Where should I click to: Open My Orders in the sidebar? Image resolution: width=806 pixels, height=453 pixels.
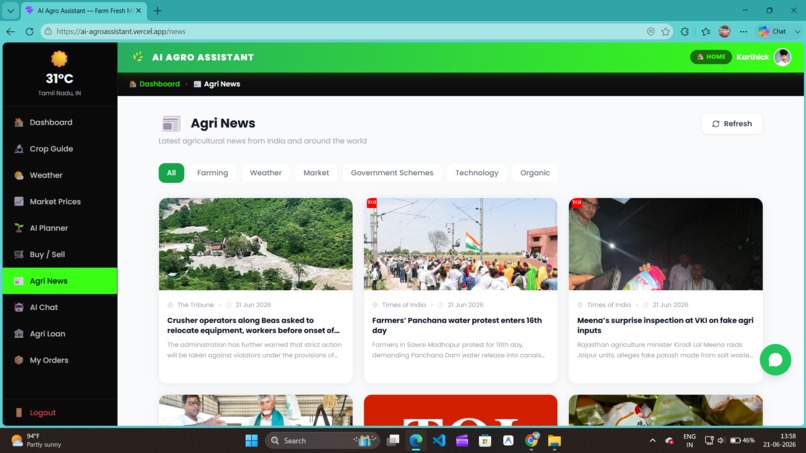60,360
